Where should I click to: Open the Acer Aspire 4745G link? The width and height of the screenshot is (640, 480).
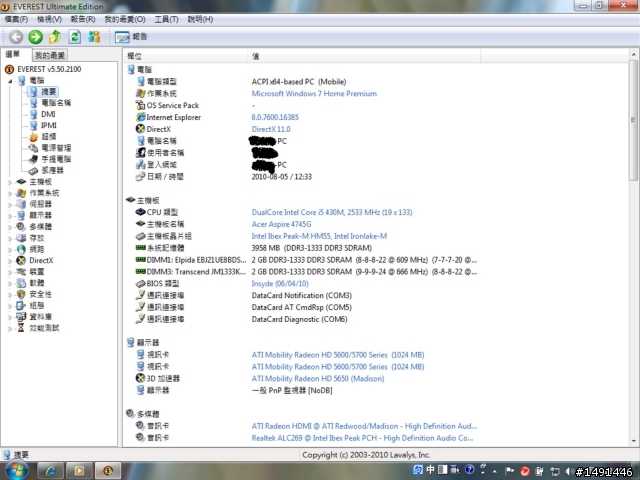[281, 224]
